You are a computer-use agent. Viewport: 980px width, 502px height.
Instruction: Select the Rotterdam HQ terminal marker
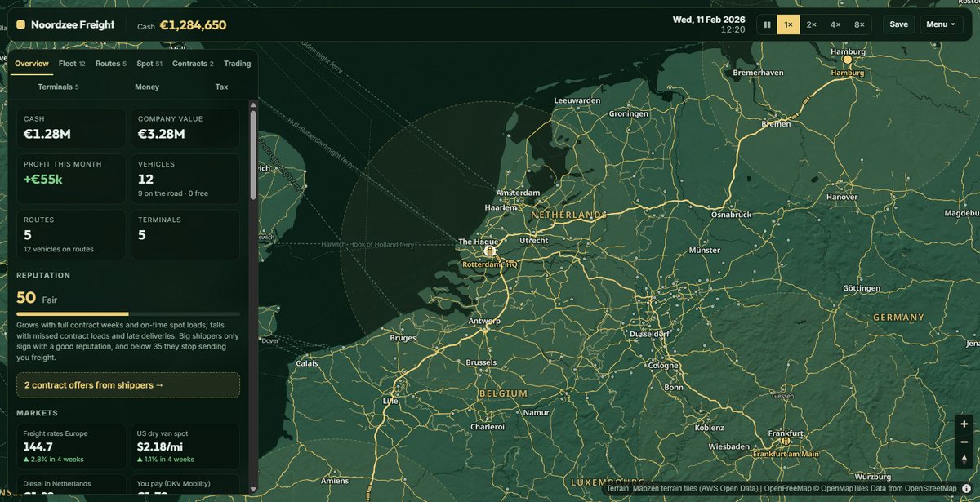click(489, 252)
